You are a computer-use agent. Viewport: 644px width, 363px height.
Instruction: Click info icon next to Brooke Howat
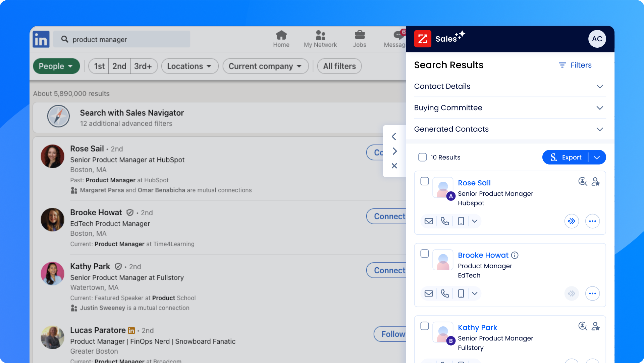pos(515,256)
